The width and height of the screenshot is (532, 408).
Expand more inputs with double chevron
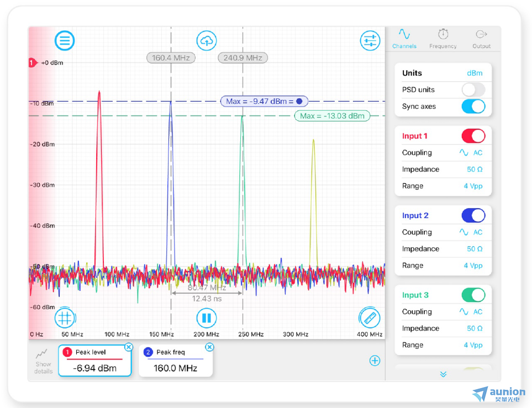(x=443, y=374)
